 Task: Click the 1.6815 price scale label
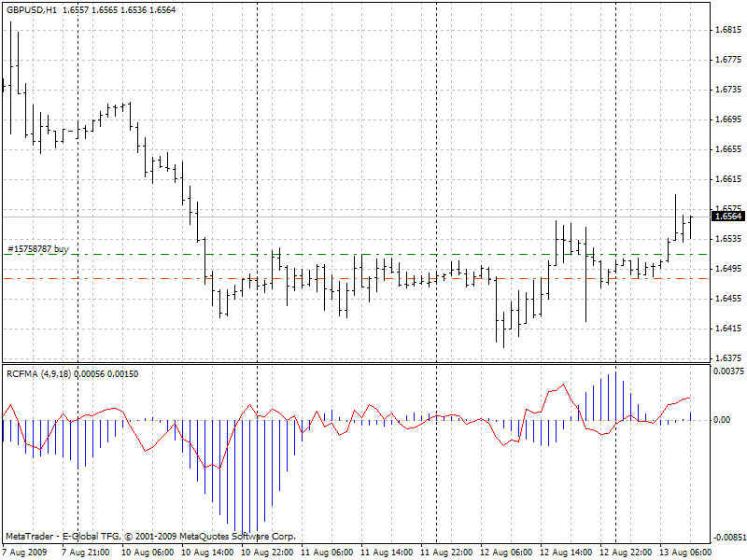click(728, 30)
